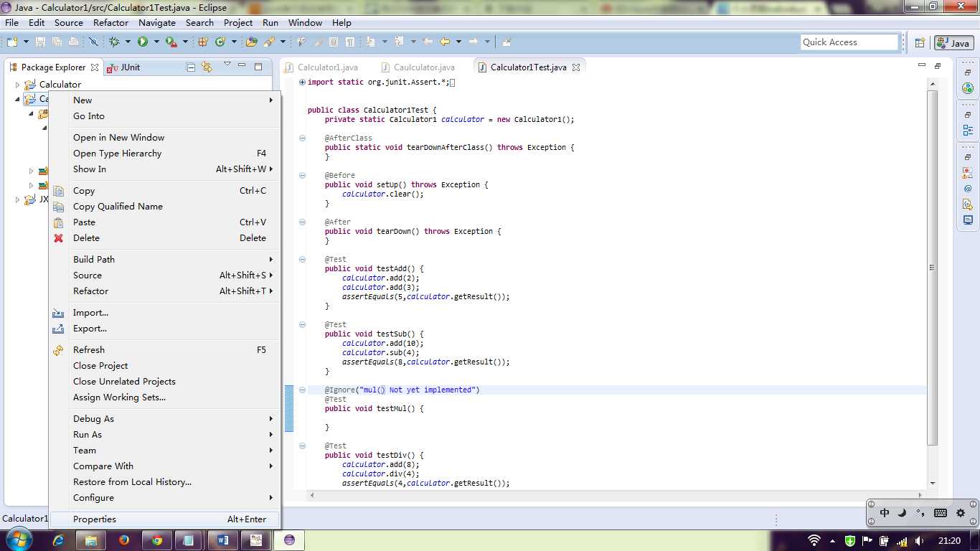
Task: Click the editor vertical scrollbar
Action: click(x=932, y=268)
